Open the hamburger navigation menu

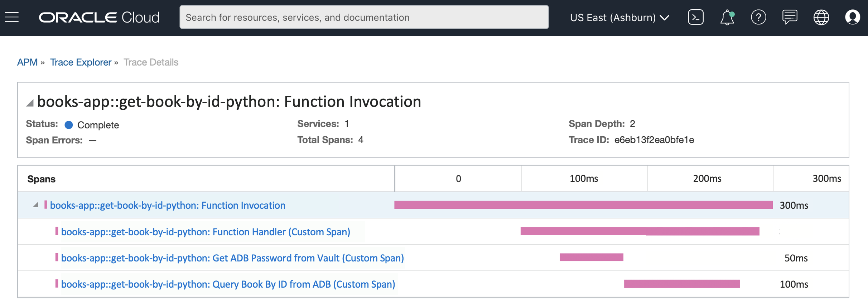[12, 17]
